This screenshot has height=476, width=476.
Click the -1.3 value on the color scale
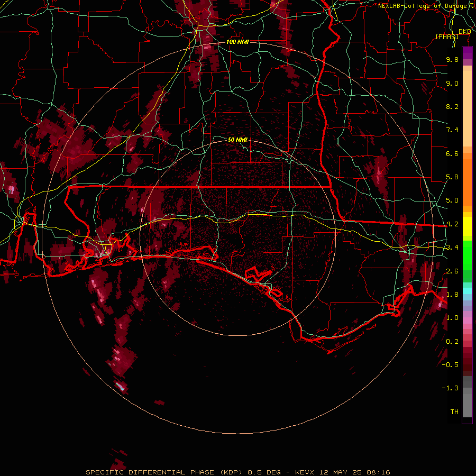point(450,388)
